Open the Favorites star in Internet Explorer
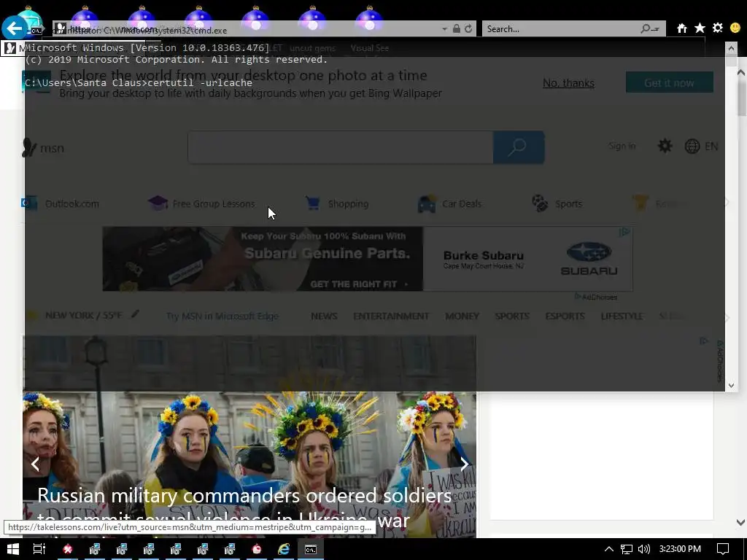Viewport: 747px width, 560px height. click(700, 28)
